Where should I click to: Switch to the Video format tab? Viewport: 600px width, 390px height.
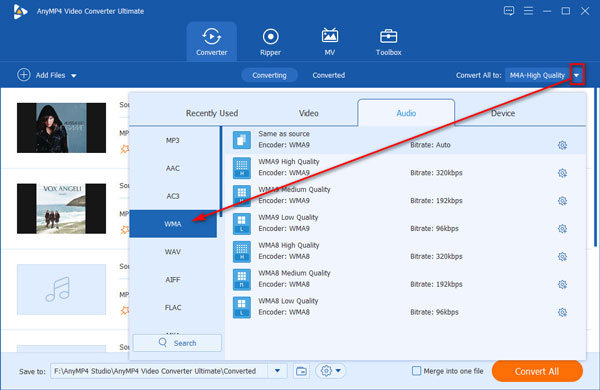pyautogui.click(x=308, y=113)
